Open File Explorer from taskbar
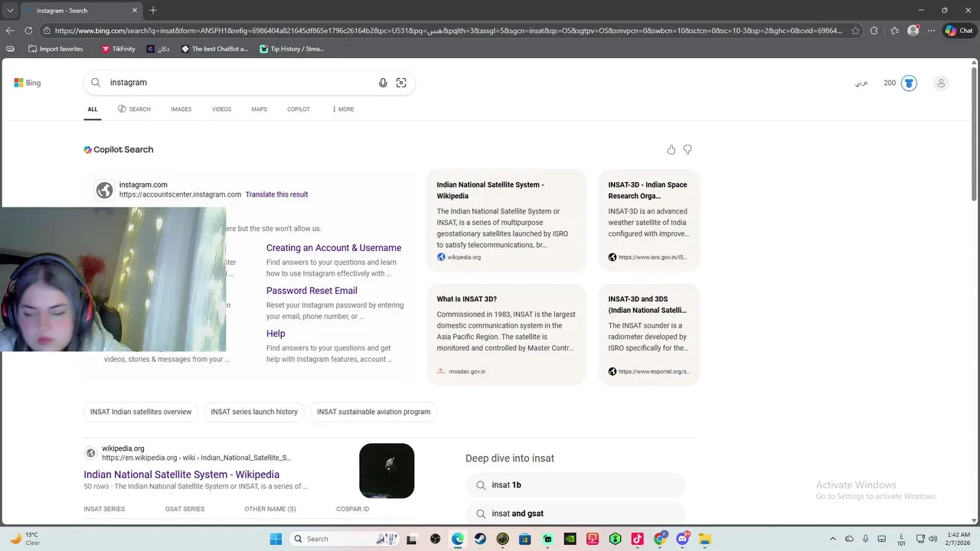Viewport: 980px width, 551px height. 704,539
